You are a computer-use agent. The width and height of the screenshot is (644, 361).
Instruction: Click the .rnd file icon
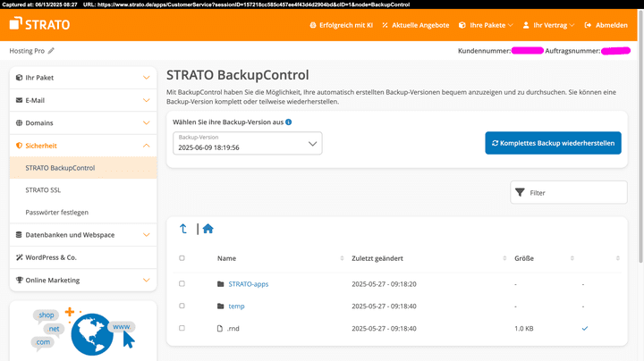[x=220, y=328]
